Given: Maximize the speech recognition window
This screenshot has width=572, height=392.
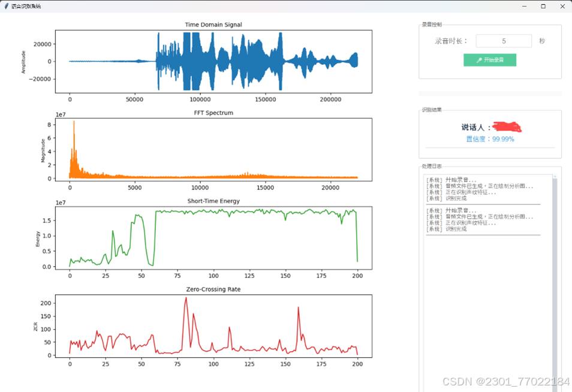Looking at the screenshot, I should (543, 6).
